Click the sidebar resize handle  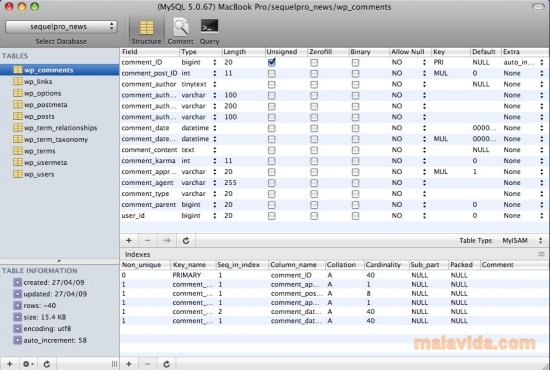(114, 364)
